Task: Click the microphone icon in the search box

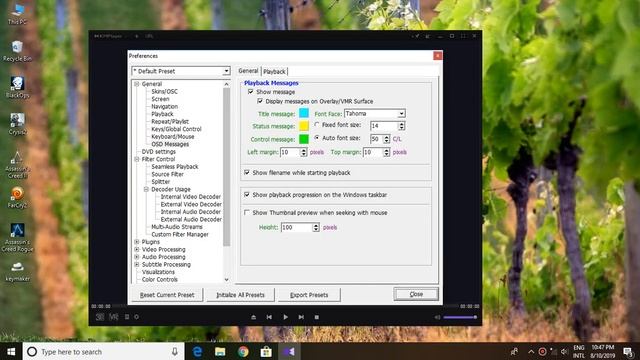Action: (175, 351)
